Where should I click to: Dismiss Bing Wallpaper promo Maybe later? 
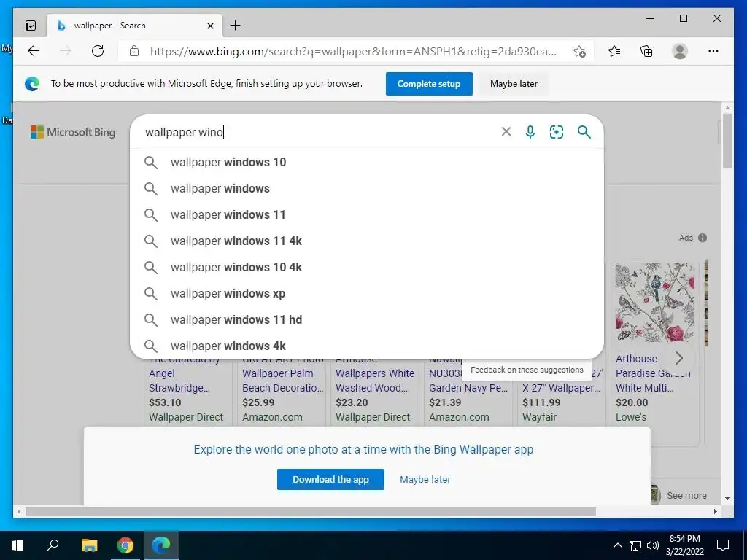(425, 479)
